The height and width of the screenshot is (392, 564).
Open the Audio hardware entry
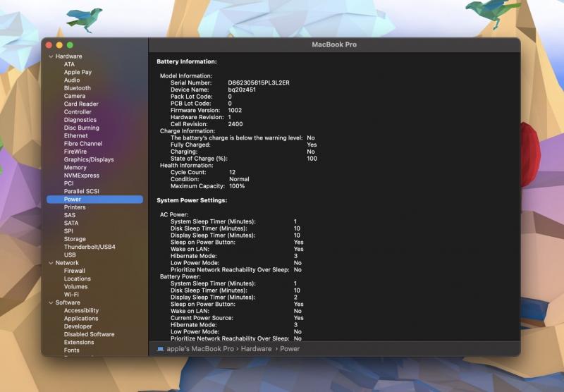(x=72, y=80)
